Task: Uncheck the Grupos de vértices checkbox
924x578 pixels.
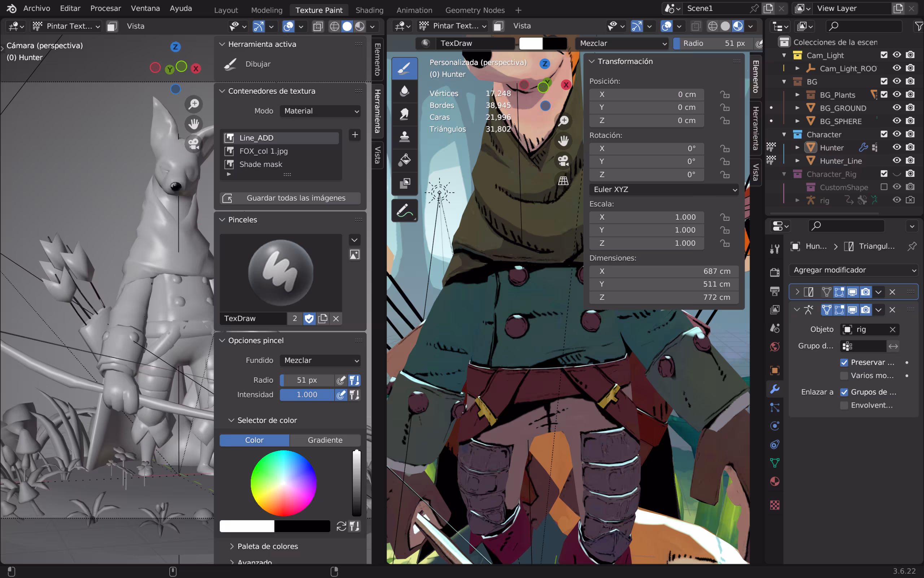Action: coord(844,392)
